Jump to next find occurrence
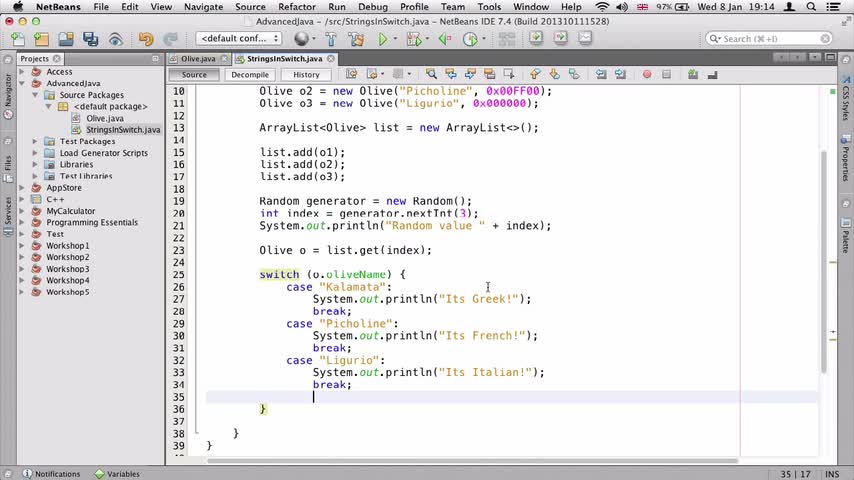 click(469, 74)
